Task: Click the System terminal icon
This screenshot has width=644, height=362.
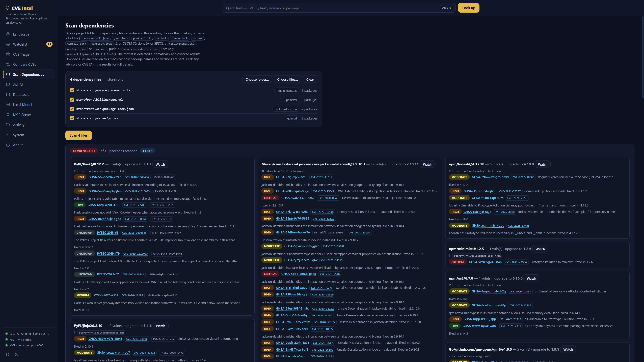Action: (x=8, y=135)
